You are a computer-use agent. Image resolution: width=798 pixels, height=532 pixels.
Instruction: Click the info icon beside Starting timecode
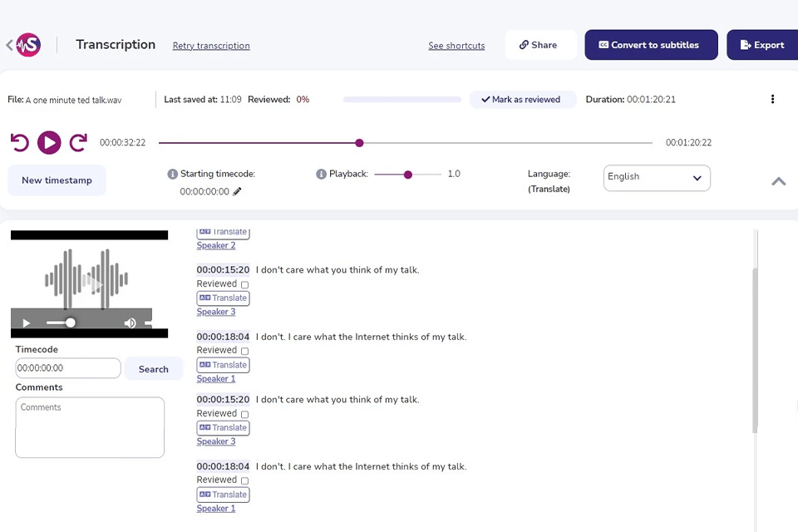pos(173,174)
